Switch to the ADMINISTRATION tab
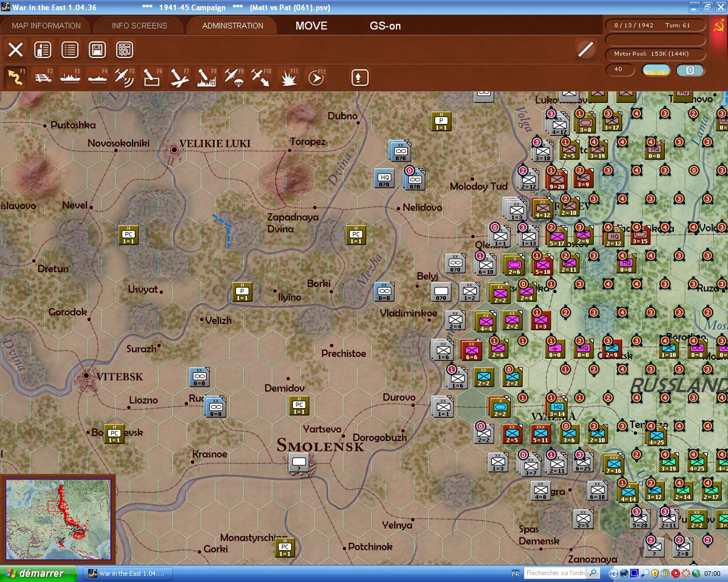This screenshot has height=582, width=728. click(233, 26)
